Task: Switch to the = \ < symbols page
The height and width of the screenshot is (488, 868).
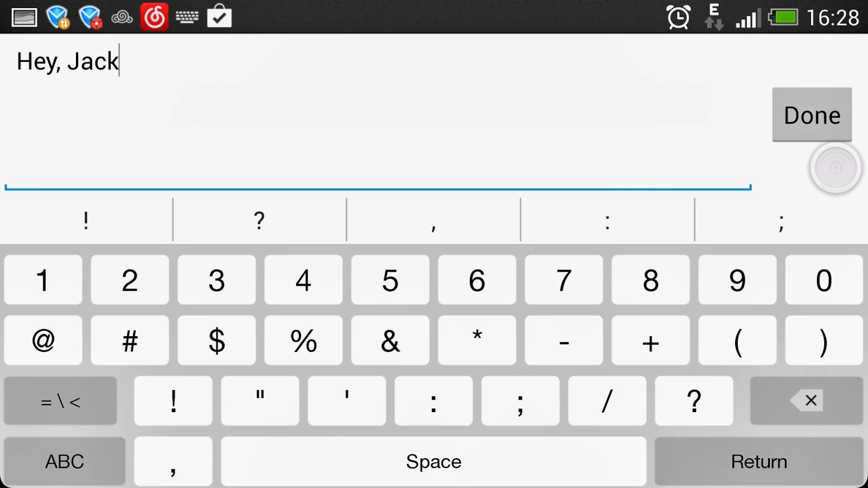Action: [x=60, y=401]
